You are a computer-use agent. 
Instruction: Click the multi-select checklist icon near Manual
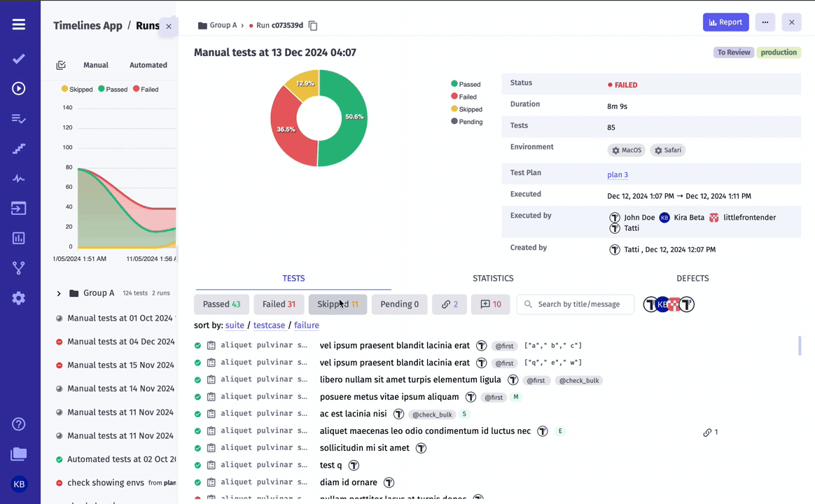[x=61, y=65]
